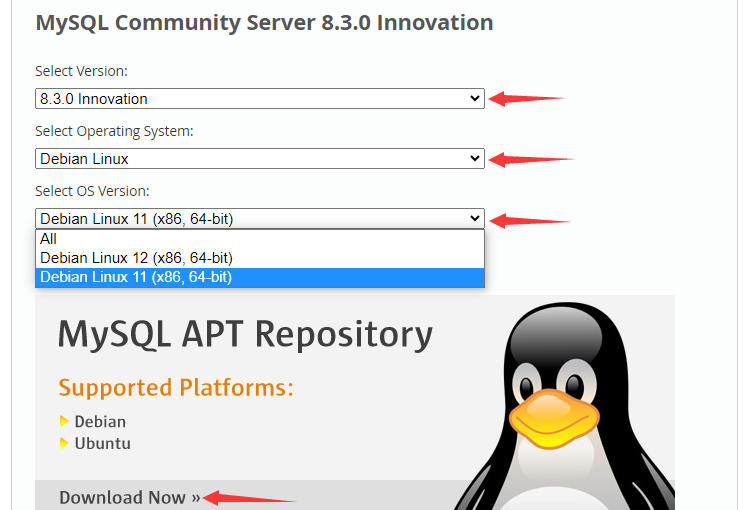Click the Select Operating System label
750x510 pixels.
114,131
